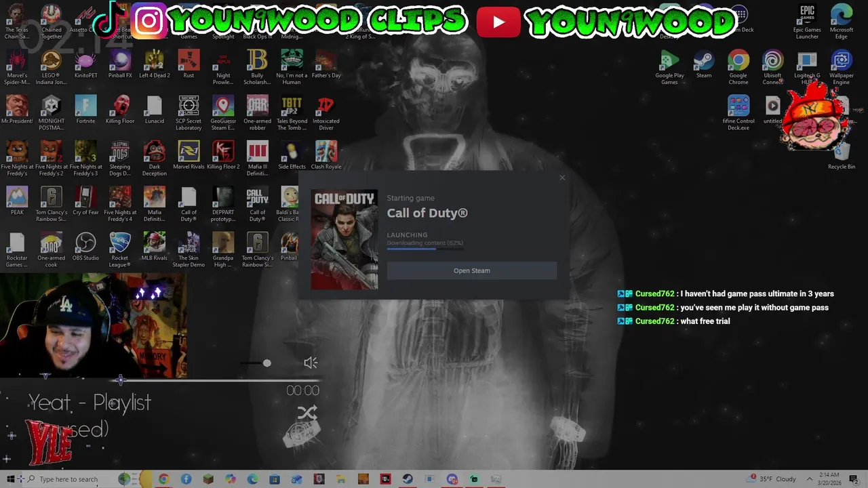Open the Mr.President! shortcut
Viewport: 868px width, 488px height.
click(17, 110)
